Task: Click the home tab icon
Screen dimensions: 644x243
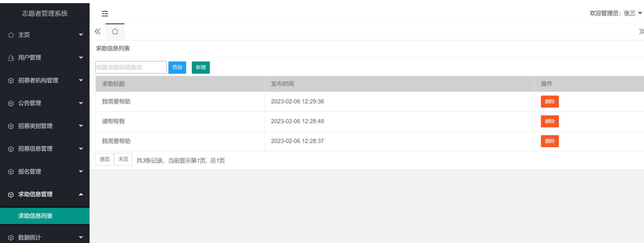Action: (115, 32)
